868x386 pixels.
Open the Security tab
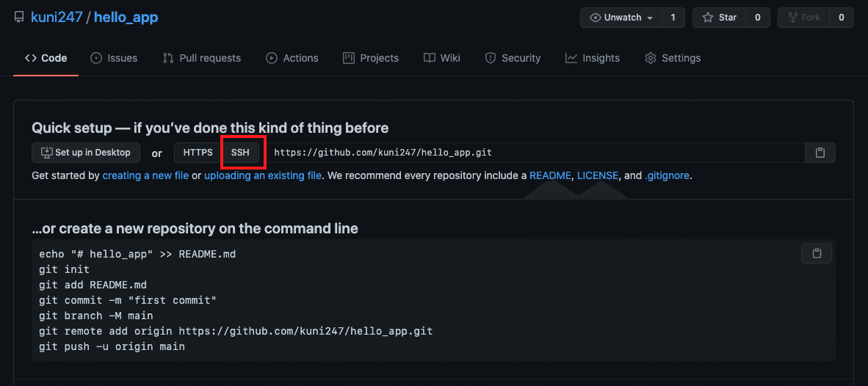tap(513, 58)
